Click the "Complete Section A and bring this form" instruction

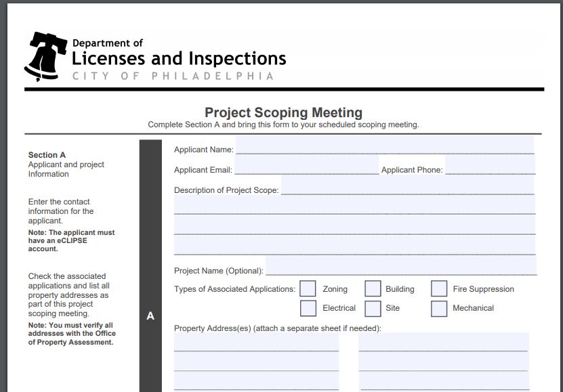pyautogui.click(x=283, y=125)
